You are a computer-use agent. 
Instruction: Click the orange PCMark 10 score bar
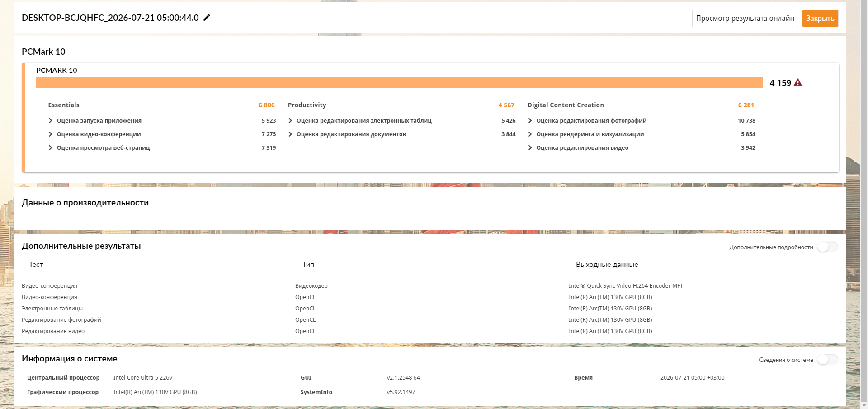pos(399,83)
